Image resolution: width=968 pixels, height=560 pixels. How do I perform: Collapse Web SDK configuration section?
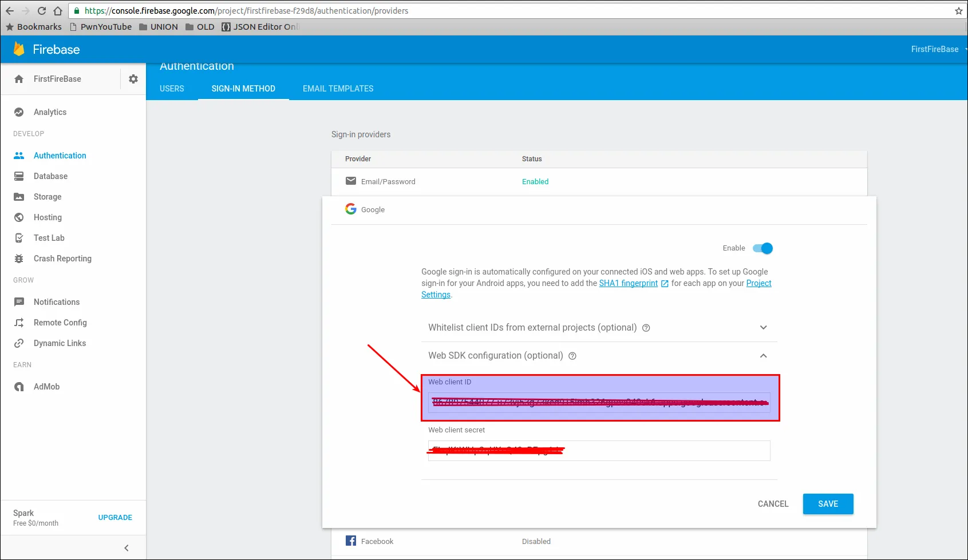tap(763, 356)
